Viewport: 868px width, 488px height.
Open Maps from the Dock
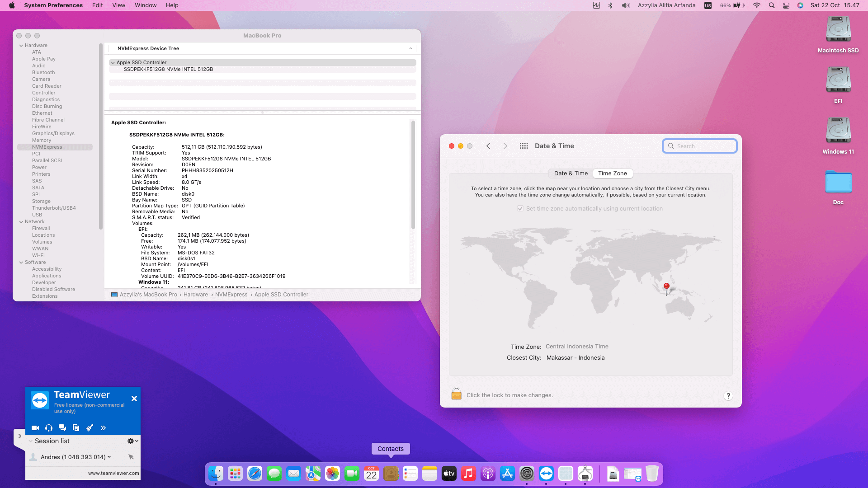(x=313, y=474)
